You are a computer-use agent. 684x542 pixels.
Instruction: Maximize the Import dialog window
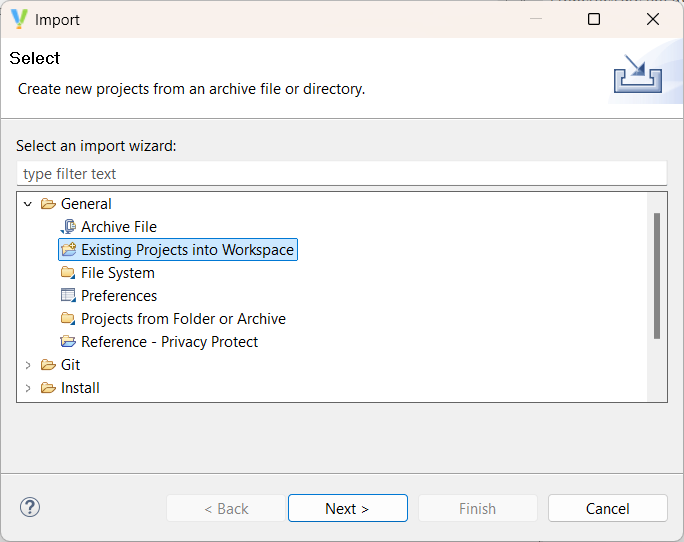(594, 19)
